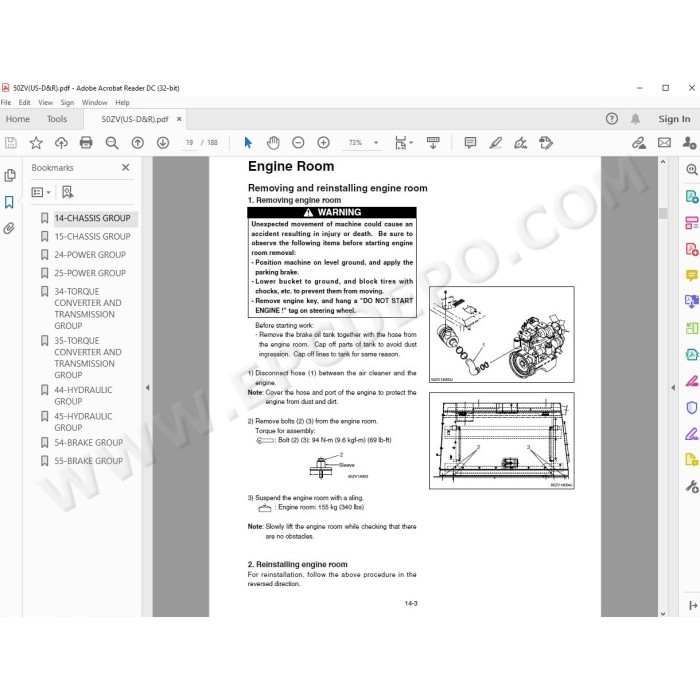The image size is (700, 700).
Task: Click the page number field showing 19
Action: click(189, 143)
